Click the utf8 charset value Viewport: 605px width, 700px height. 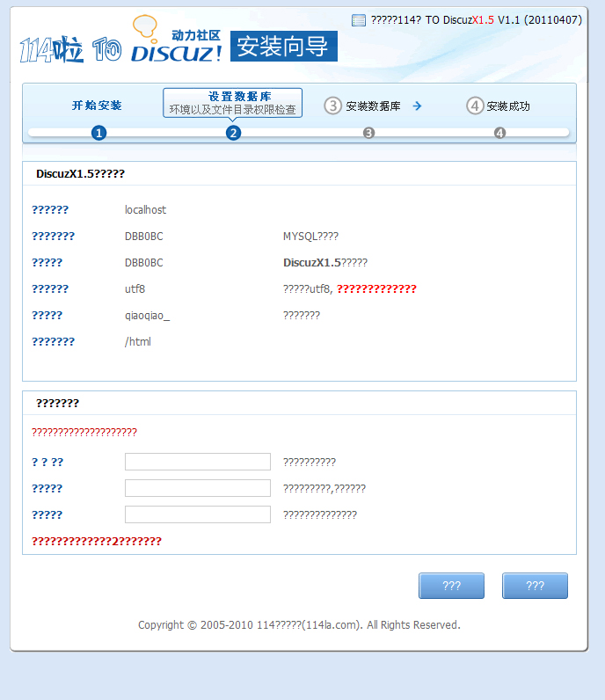point(135,288)
